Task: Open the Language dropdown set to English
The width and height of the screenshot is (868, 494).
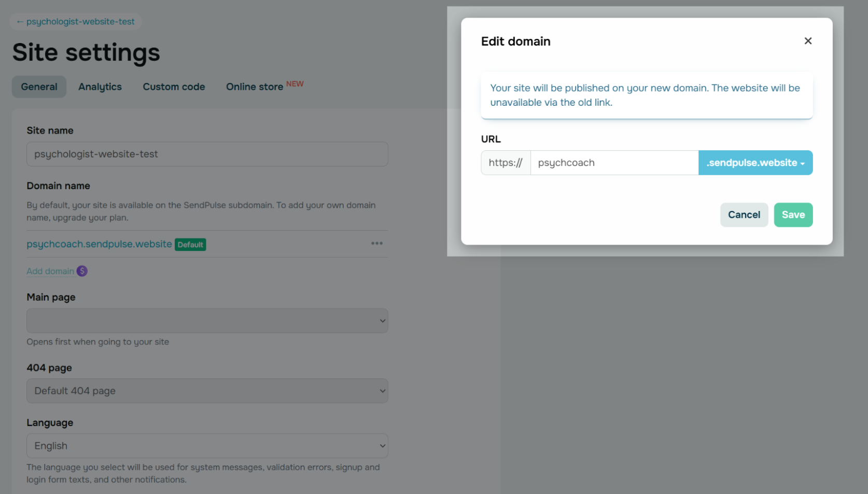Action: pos(207,446)
